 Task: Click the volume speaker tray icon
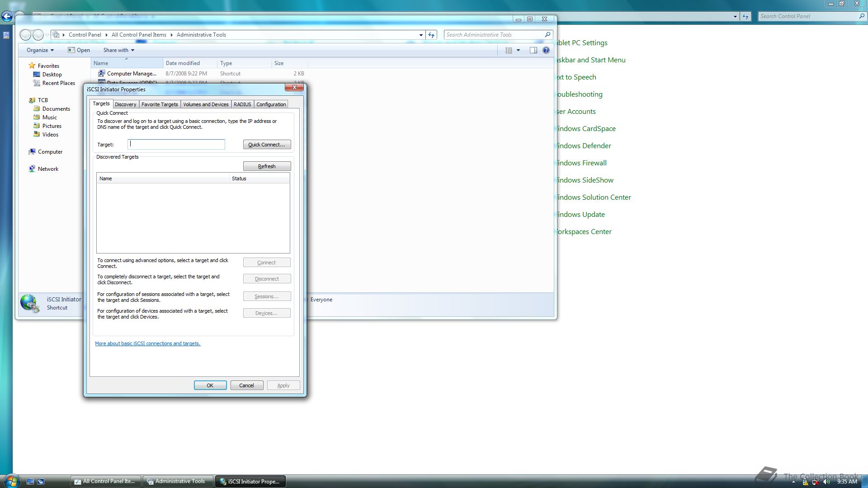[826, 482]
